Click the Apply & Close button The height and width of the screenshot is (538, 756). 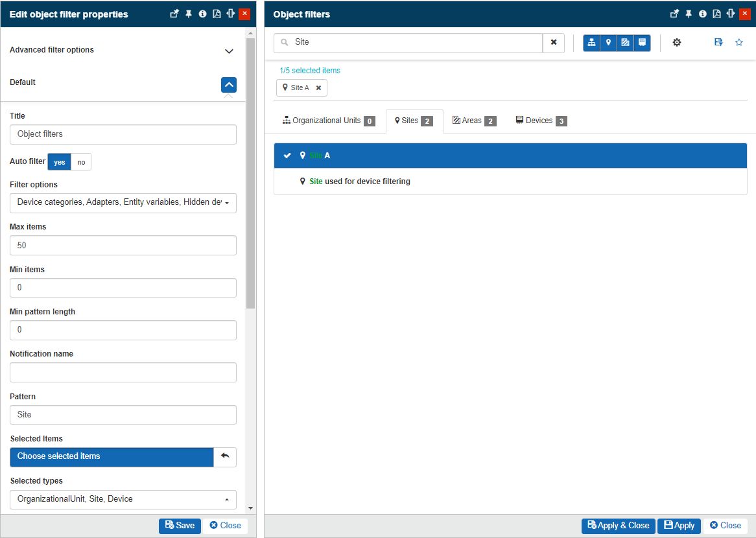tap(618, 526)
